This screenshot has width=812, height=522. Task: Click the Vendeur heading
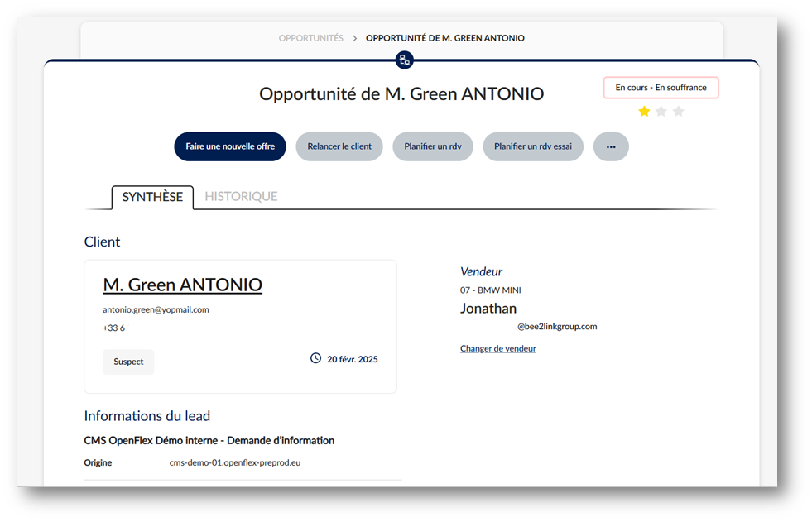click(481, 271)
